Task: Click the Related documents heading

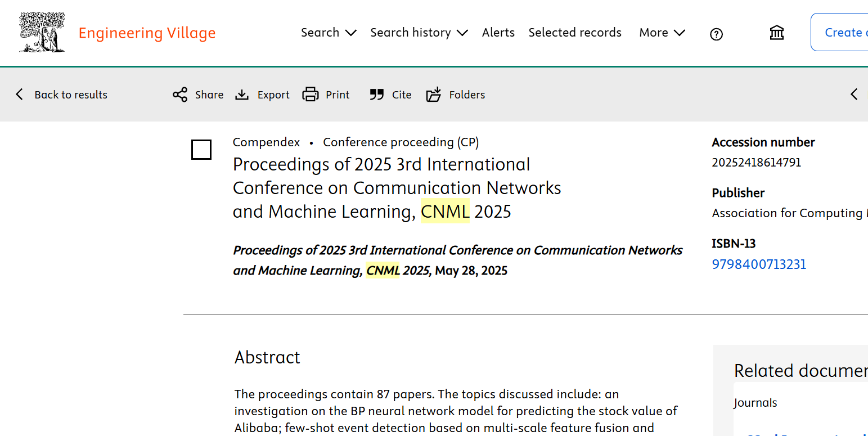Action: [801, 371]
